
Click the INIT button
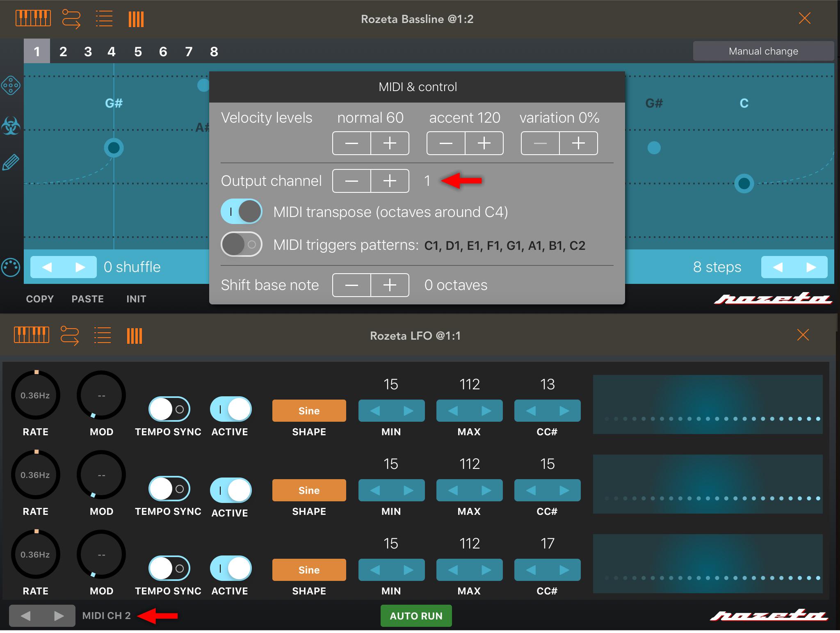[136, 299]
